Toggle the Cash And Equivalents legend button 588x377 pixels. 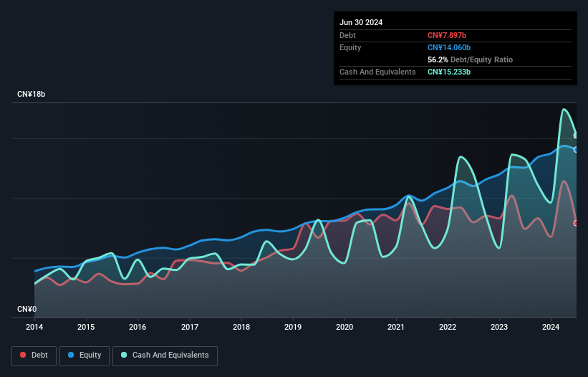click(x=165, y=355)
